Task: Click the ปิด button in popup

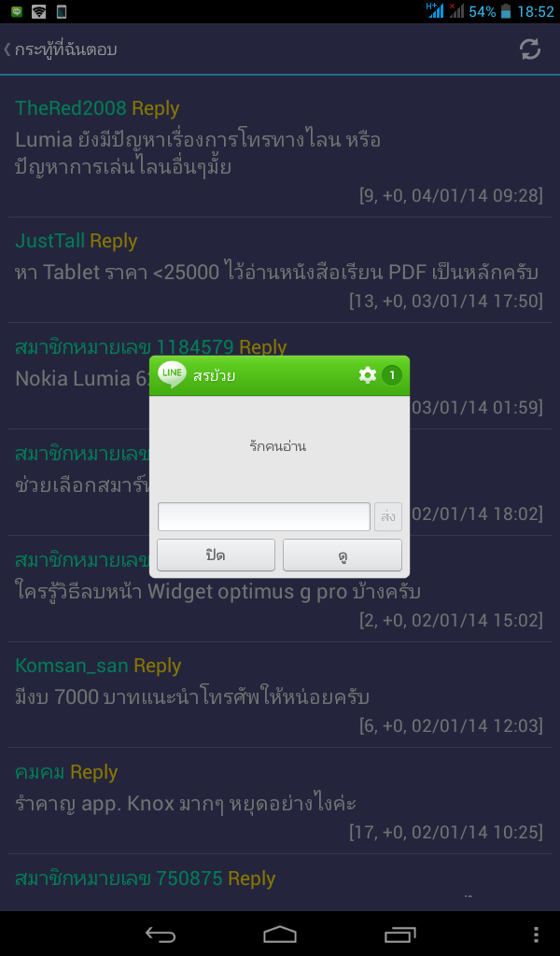Action: pyautogui.click(x=216, y=555)
